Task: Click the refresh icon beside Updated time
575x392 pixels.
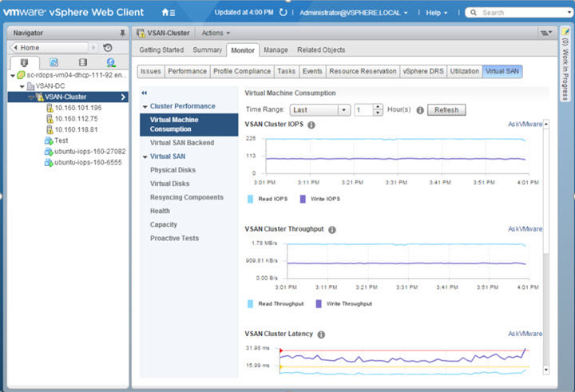Action: coord(283,13)
